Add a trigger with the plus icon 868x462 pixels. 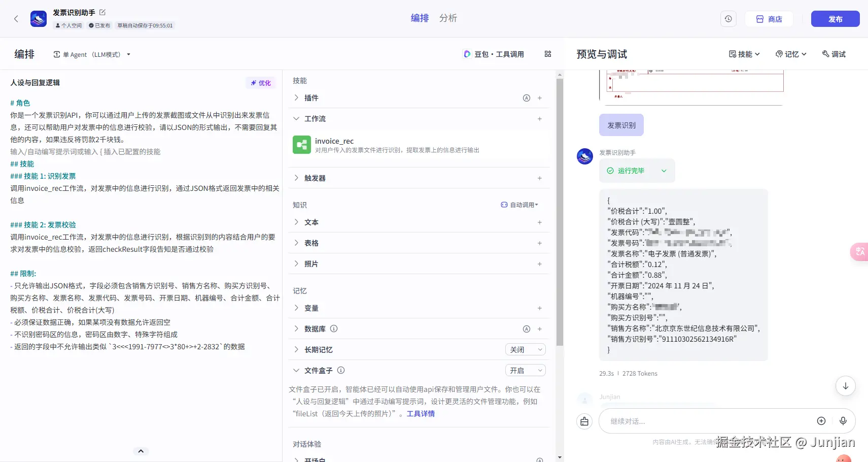point(540,178)
